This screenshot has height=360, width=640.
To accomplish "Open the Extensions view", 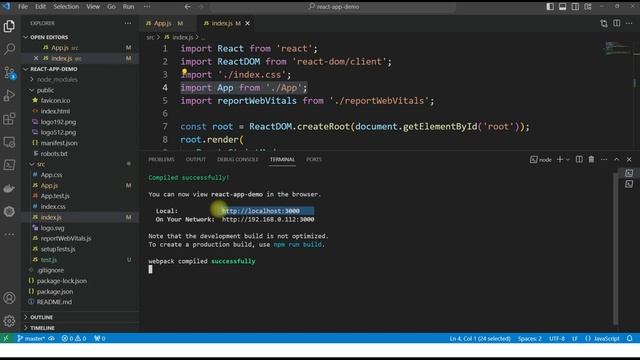I will click(9, 119).
